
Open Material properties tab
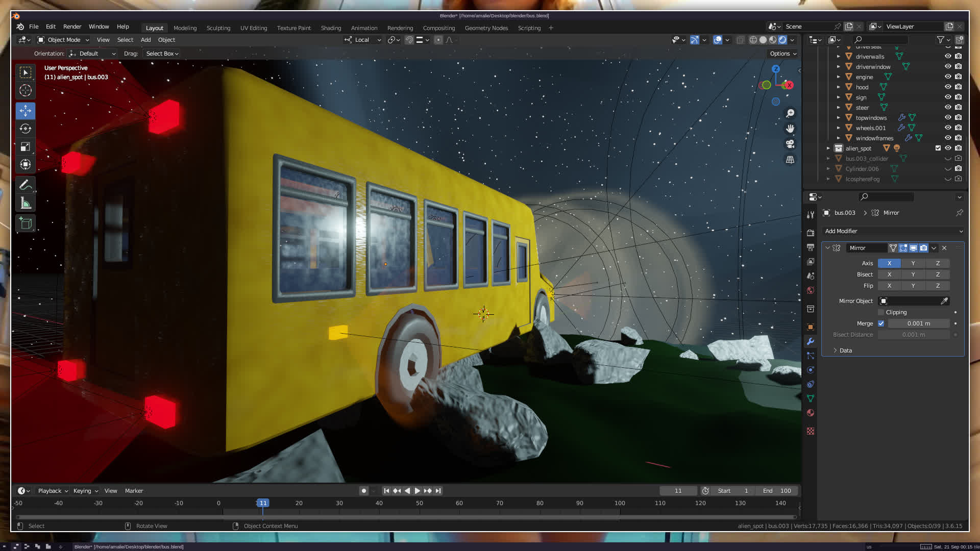pos(810,413)
